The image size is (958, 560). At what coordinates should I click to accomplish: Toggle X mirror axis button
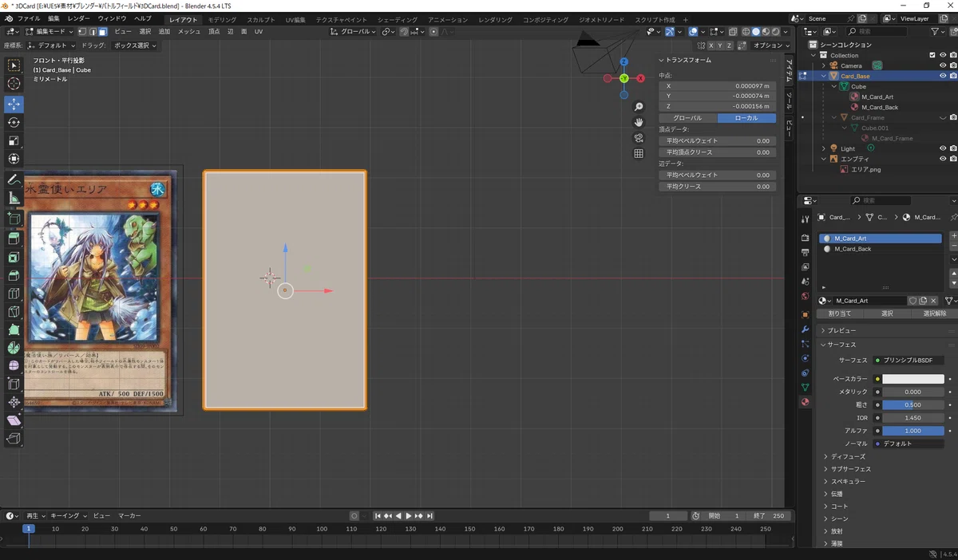coord(711,45)
